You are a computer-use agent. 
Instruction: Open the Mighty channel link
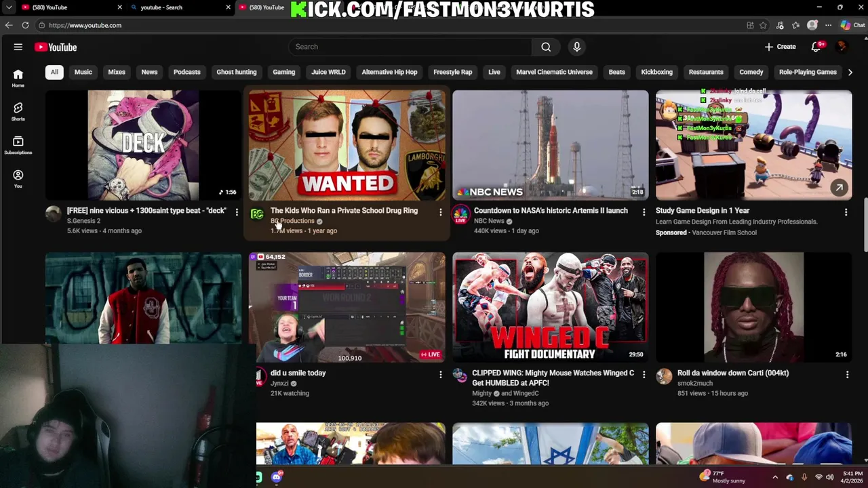482,393
